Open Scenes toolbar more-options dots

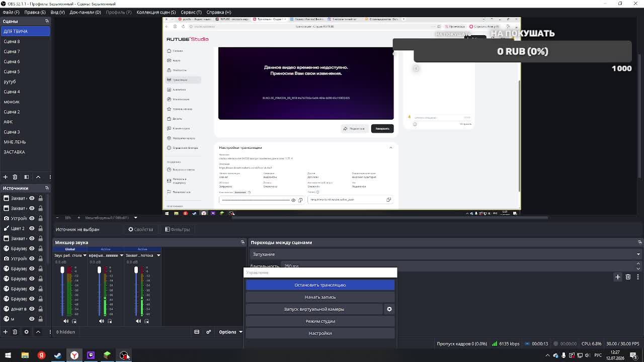(x=50, y=177)
